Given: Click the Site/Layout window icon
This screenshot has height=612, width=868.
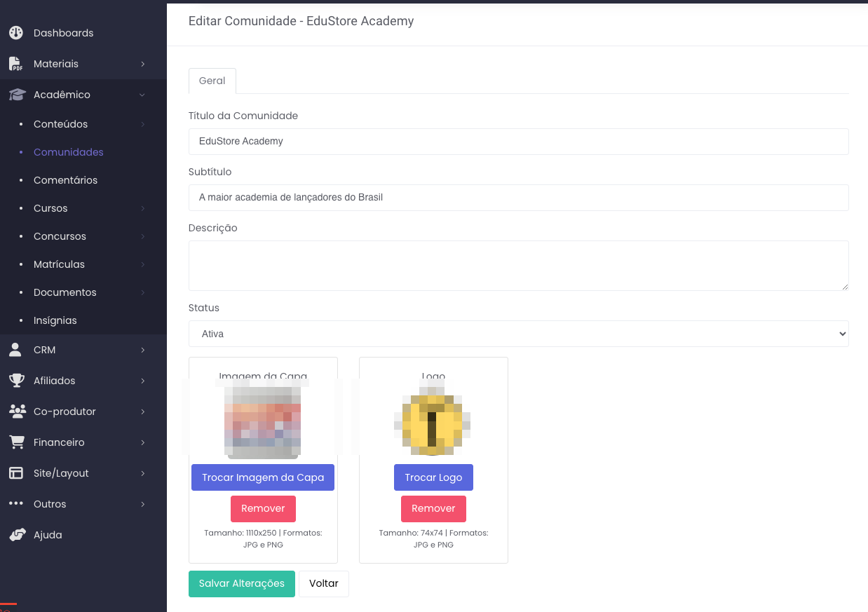Looking at the screenshot, I should (x=16, y=473).
